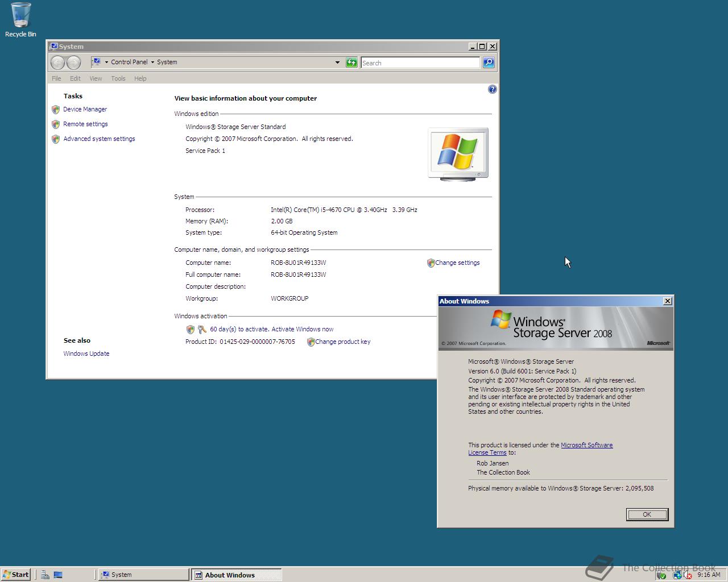Click the Product ID number text
The width and height of the screenshot is (728, 582).
tap(257, 342)
